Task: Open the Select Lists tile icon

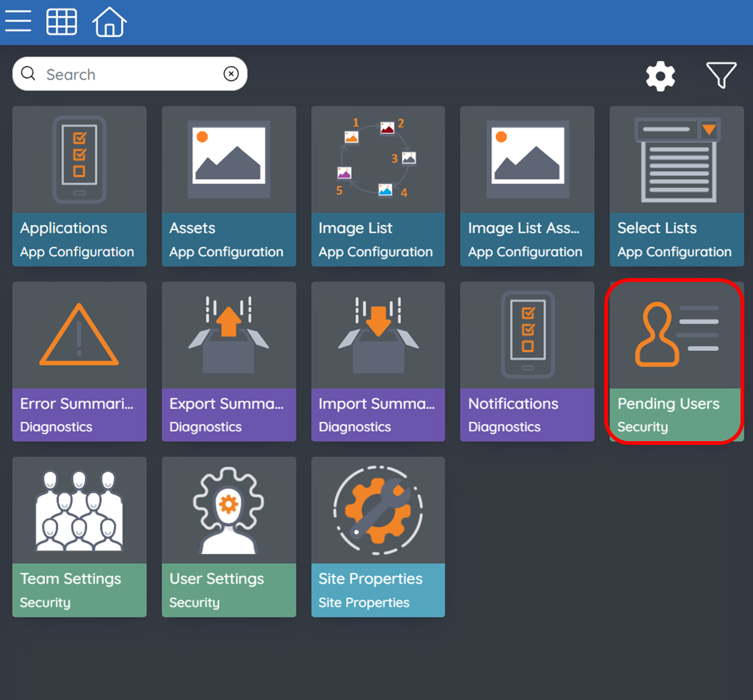Action: tap(677, 160)
